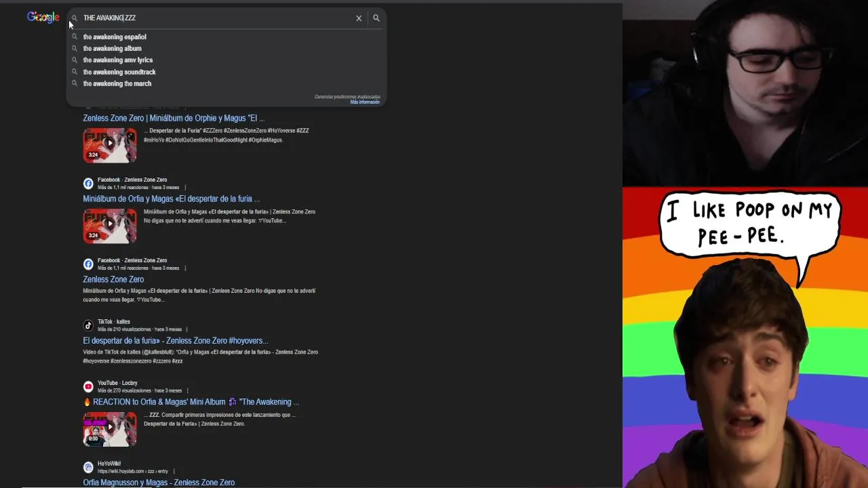Image resolution: width=868 pixels, height=488 pixels.
Task: Open more options for second Facebook result
Action: tap(185, 268)
